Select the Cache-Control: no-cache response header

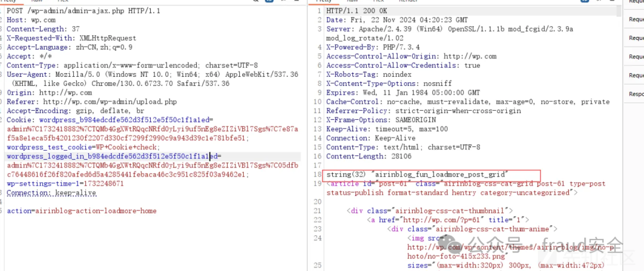[468, 102]
